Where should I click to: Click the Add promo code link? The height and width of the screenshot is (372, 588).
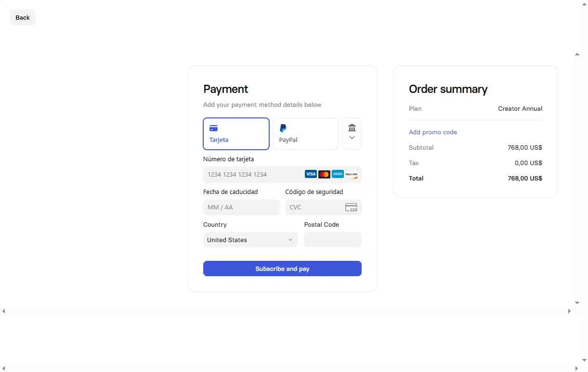[432, 132]
